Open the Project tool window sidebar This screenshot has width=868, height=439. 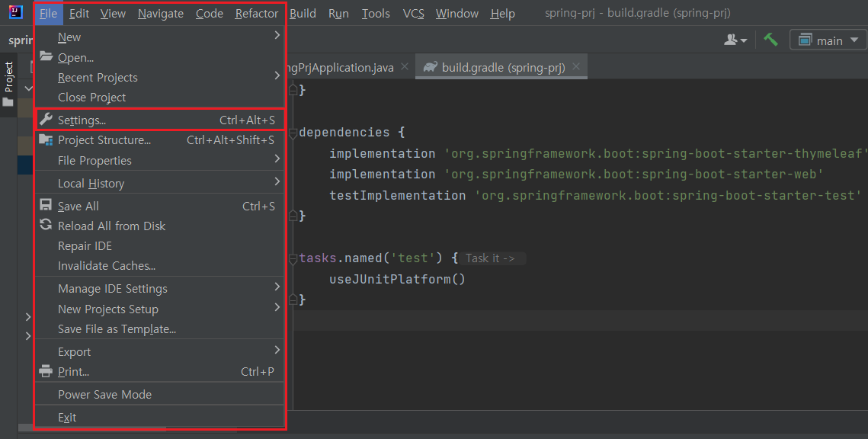8,84
